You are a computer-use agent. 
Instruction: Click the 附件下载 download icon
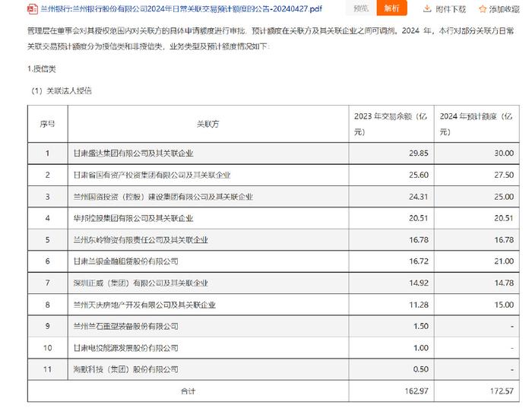pyautogui.click(x=427, y=9)
